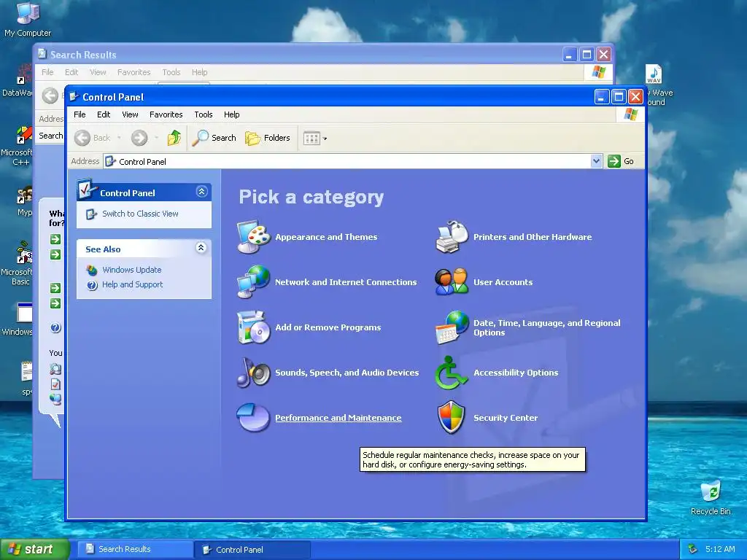Click the Switch to Classic View icon
Screen dimensions: 747x560
(x=91, y=214)
